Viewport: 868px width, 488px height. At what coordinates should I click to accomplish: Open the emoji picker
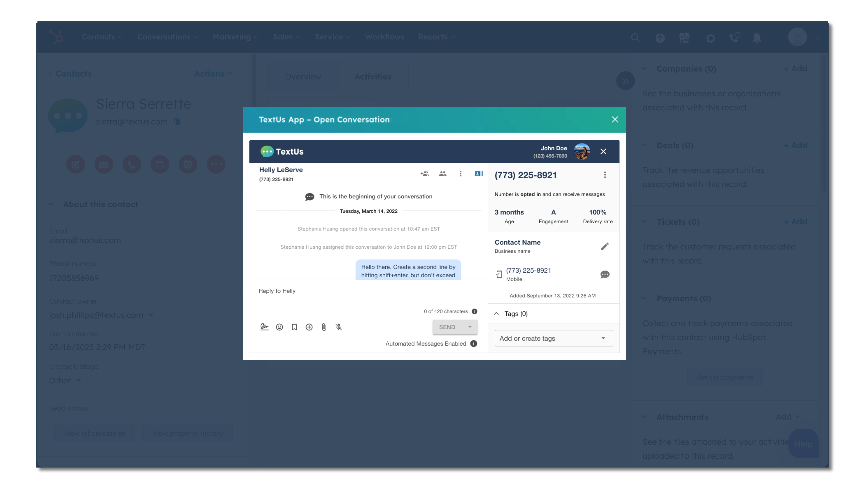coord(279,327)
